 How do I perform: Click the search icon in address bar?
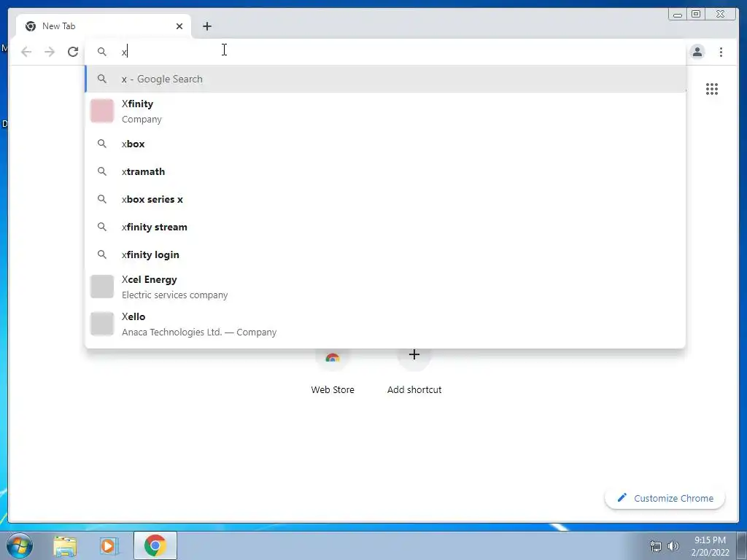tap(102, 52)
